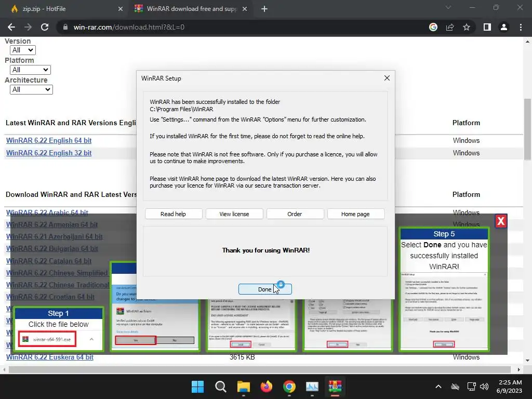Open WinRAR 6.22 English 32 bit link
532x399 pixels.
49,153
